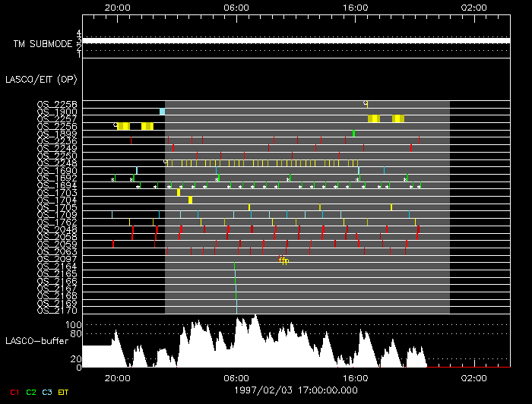
Task: Click the yellow marker on OS_1704 row
Action: 190,200
